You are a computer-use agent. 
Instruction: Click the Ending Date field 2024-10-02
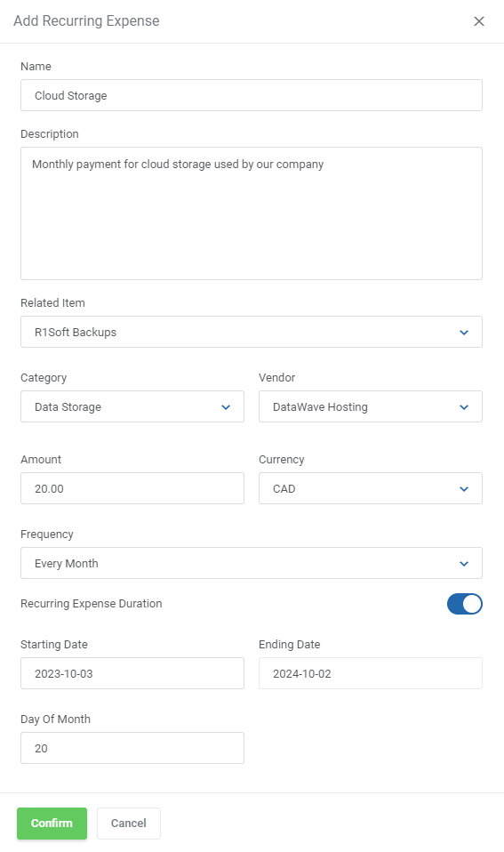(x=371, y=673)
